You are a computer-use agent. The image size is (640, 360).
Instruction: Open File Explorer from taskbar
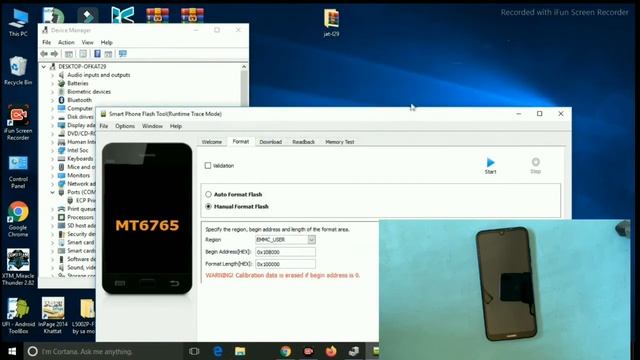(240, 351)
